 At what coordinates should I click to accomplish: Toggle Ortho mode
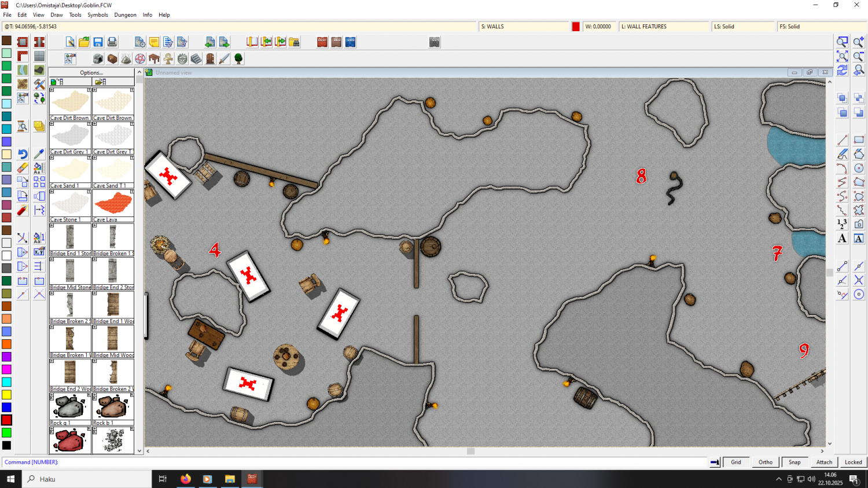765,462
